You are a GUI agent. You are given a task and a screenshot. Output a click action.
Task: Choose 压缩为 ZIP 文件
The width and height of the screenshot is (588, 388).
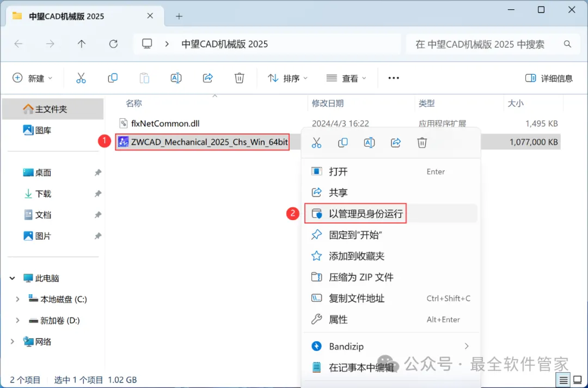391,277
